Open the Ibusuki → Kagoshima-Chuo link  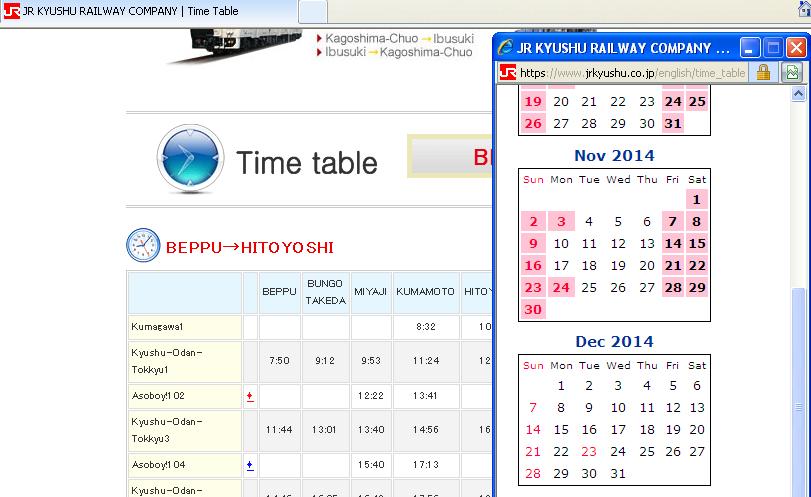tap(398, 52)
